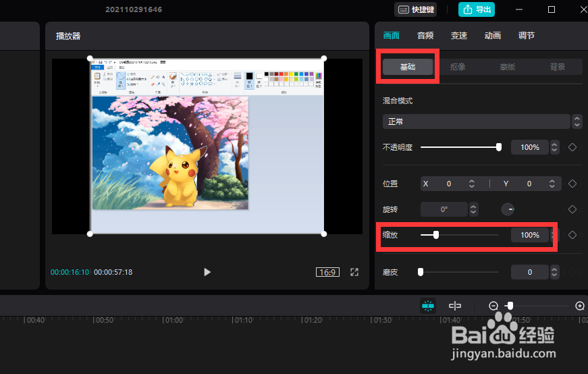This screenshot has width=588, height=374.
Task: Select the 抠像 sub-tab
Action: [x=458, y=67]
